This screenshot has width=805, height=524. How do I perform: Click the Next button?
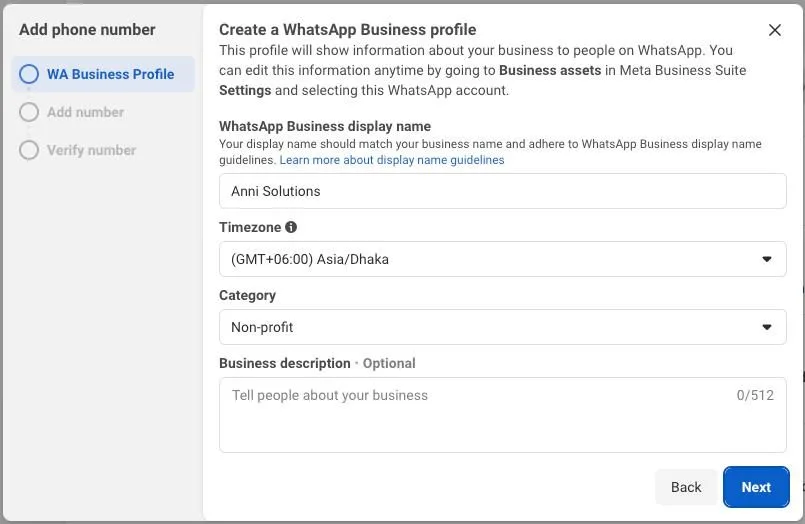coord(756,487)
